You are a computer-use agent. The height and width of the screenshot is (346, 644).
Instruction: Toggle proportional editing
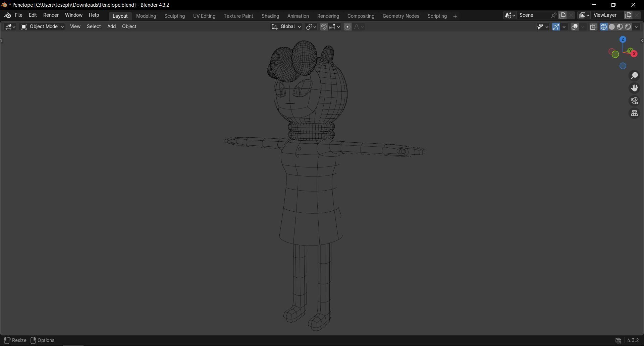point(347,27)
